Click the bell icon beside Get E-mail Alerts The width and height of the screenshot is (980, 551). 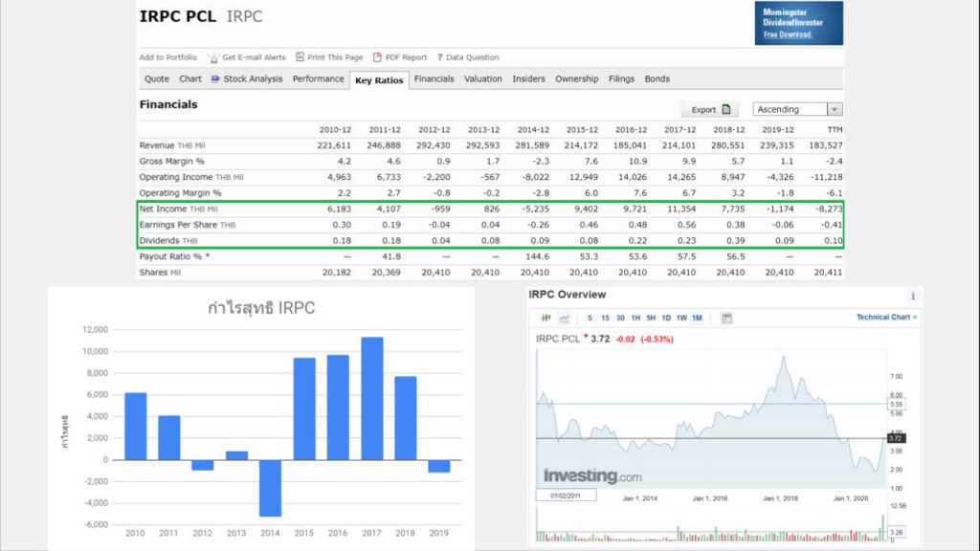coord(213,57)
